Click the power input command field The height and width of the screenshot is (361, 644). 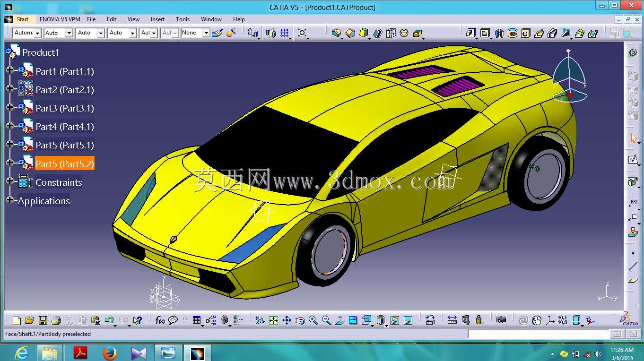[538, 334]
